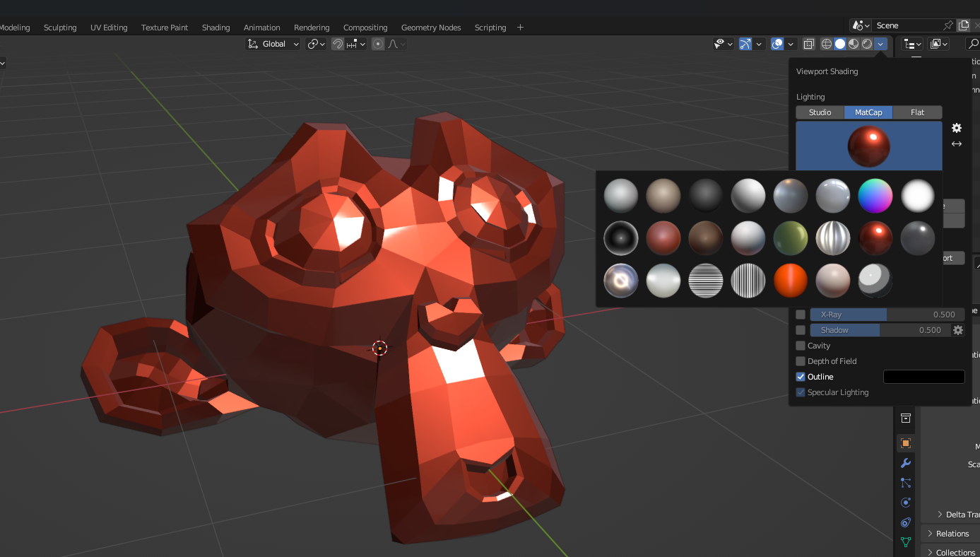Enable the X-Ray checkbox
The image size is (980, 557).
801,314
